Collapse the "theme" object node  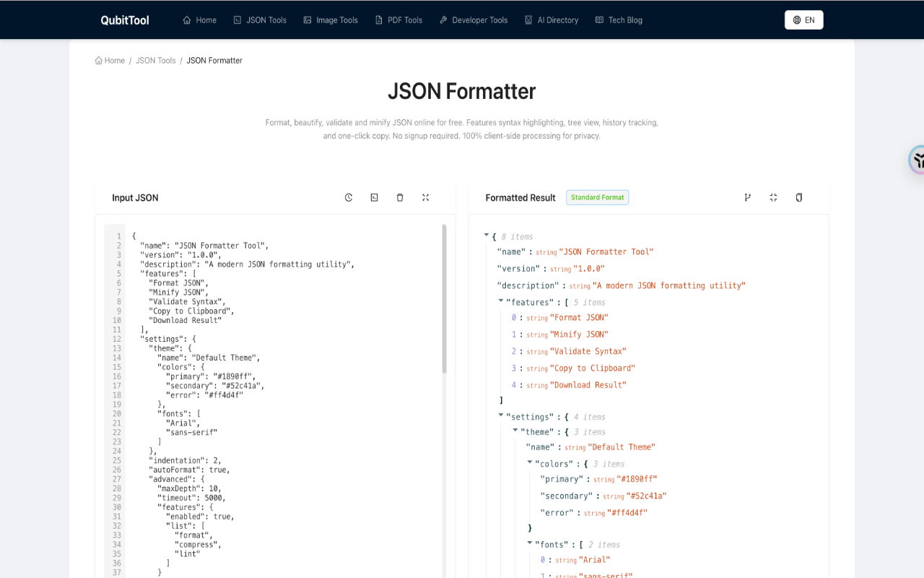click(515, 431)
